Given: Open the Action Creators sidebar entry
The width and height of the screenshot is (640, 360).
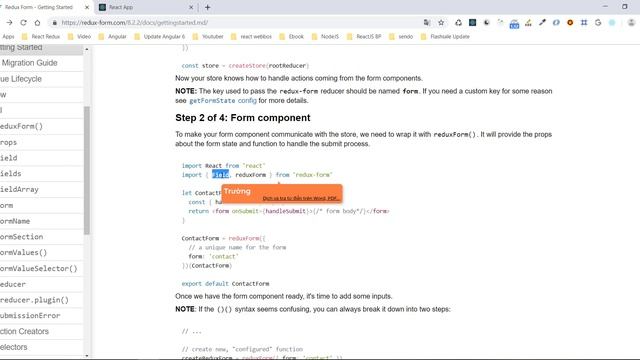Looking at the screenshot, I should (42, 331).
